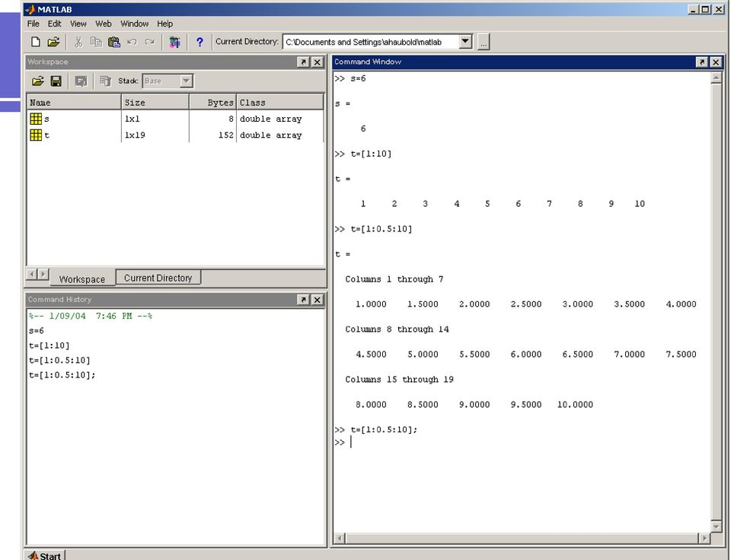Click the empty command prompt line

pyautogui.click(x=522, y=442)
